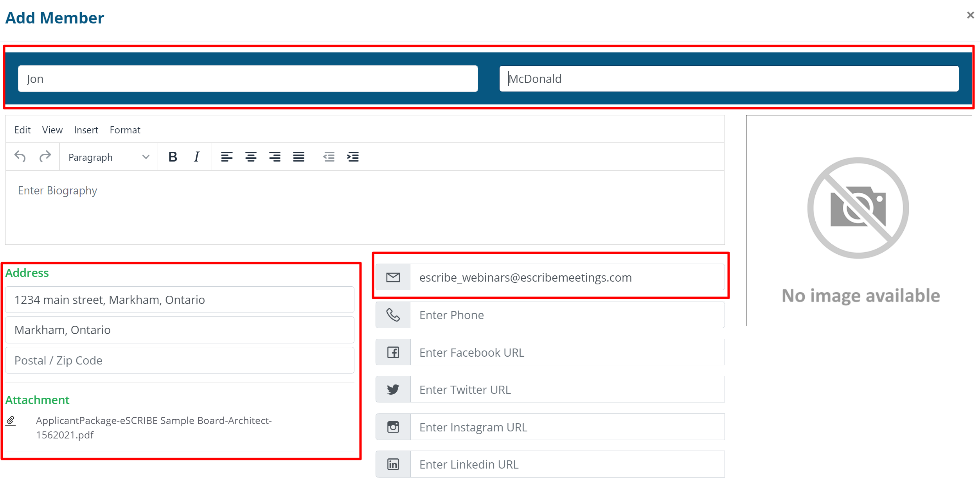
Task: Click the No image available placeholder
Action: tap(858, 220)
